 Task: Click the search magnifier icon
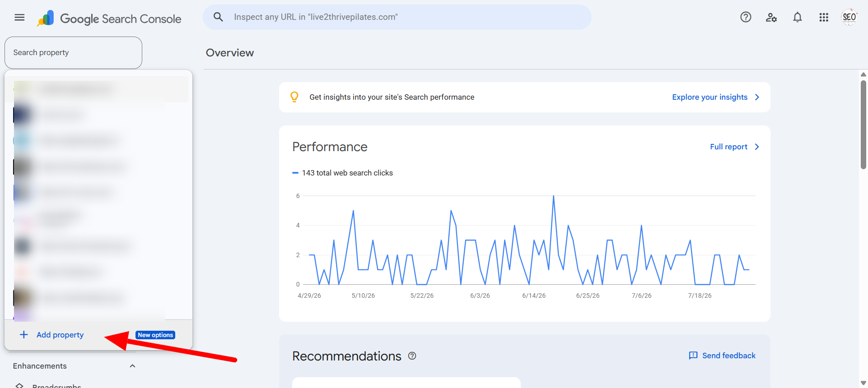pyautogui.click(x=218, y=17)
